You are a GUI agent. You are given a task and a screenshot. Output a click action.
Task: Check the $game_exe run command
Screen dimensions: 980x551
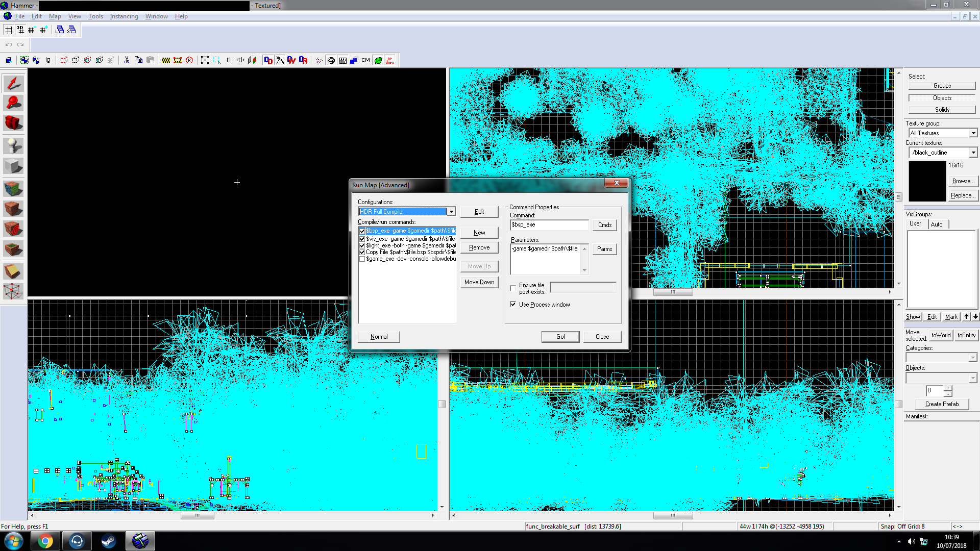[362, 259]
